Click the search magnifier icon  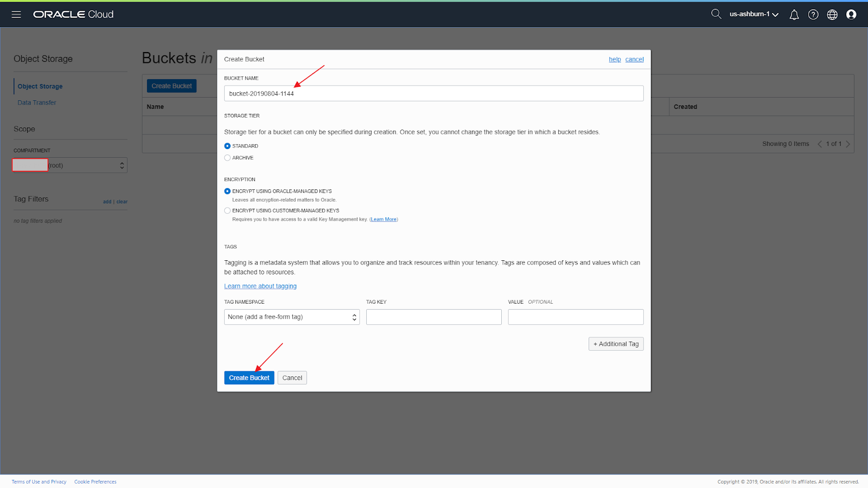716,14
